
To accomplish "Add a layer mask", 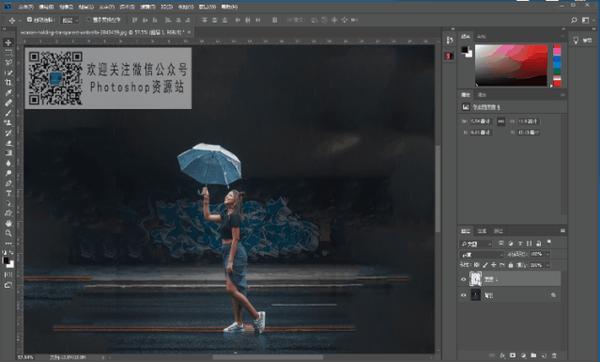I will 513,355.
